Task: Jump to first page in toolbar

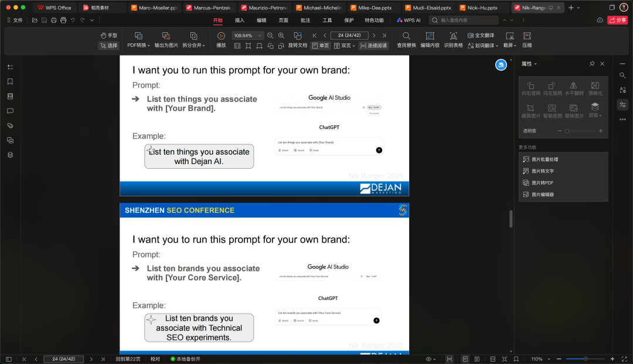Action: [315, 36]
